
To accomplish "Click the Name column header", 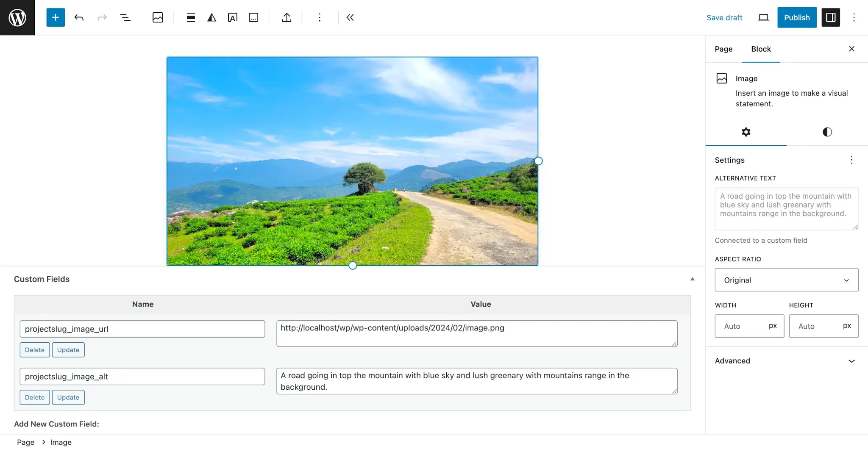I will coord(143,304).
